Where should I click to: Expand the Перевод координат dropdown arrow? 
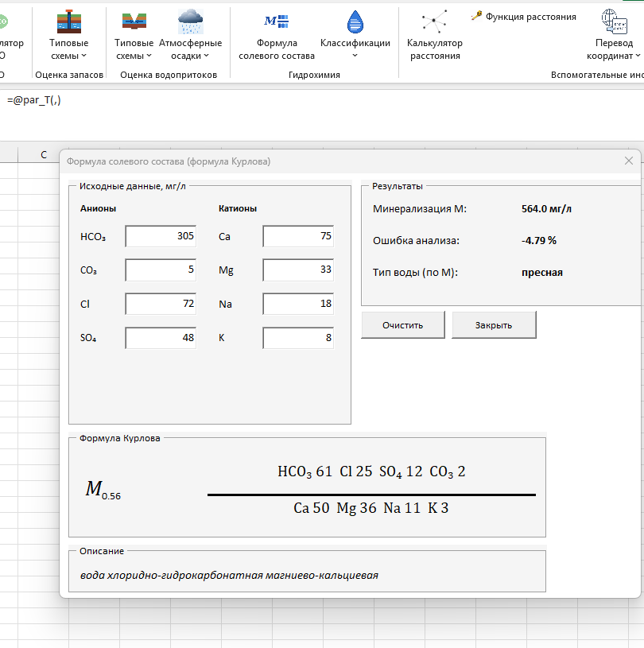point(638,56)
